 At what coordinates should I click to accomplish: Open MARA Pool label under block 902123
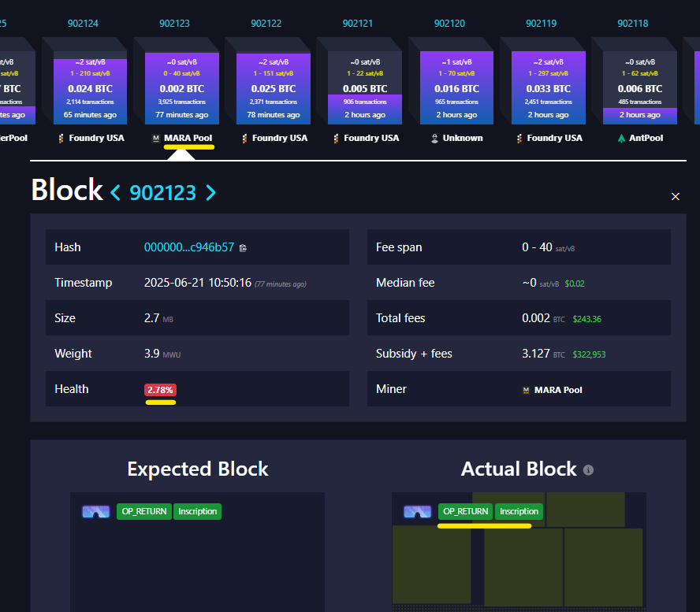point(188,139)
